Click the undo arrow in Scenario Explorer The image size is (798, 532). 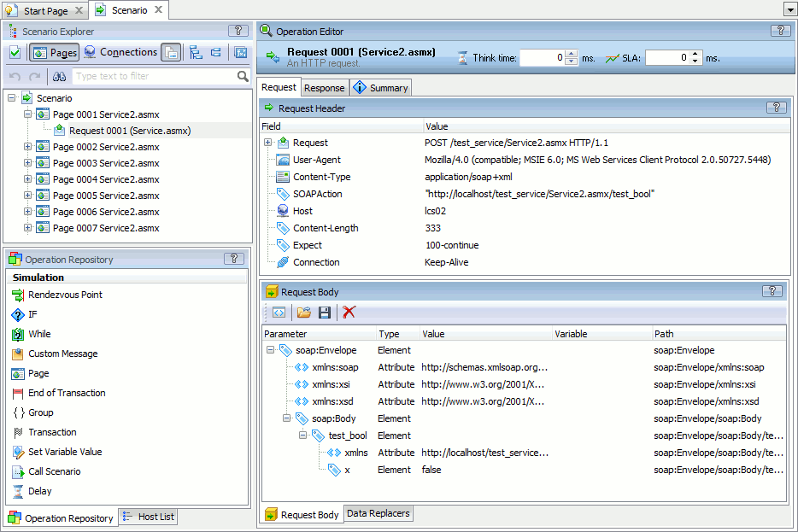(15, 76)
